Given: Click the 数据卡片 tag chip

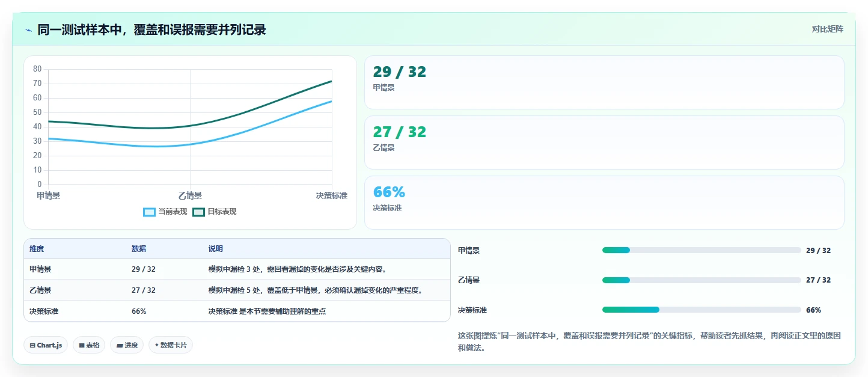Looking at the screenshot, I should [171, 345].
